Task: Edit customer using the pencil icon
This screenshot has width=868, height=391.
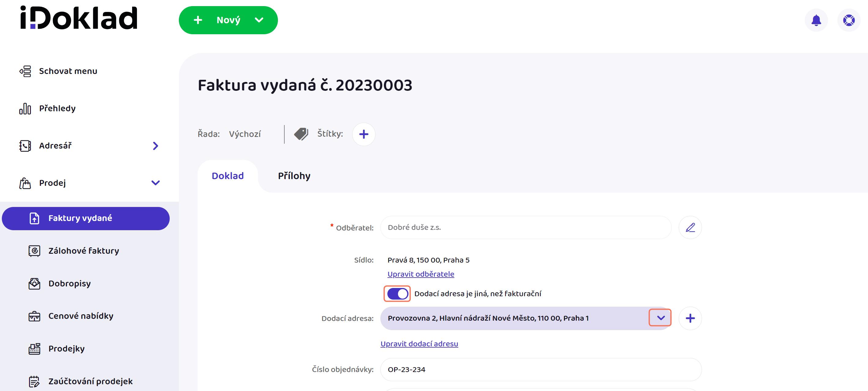Action: click(x=690, y=228)
